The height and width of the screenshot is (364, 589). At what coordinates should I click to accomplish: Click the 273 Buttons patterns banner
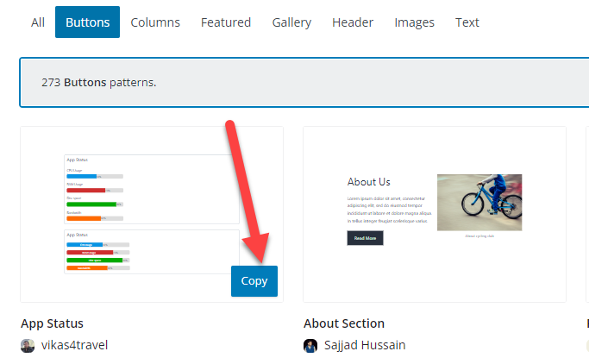tap(302, 83)
